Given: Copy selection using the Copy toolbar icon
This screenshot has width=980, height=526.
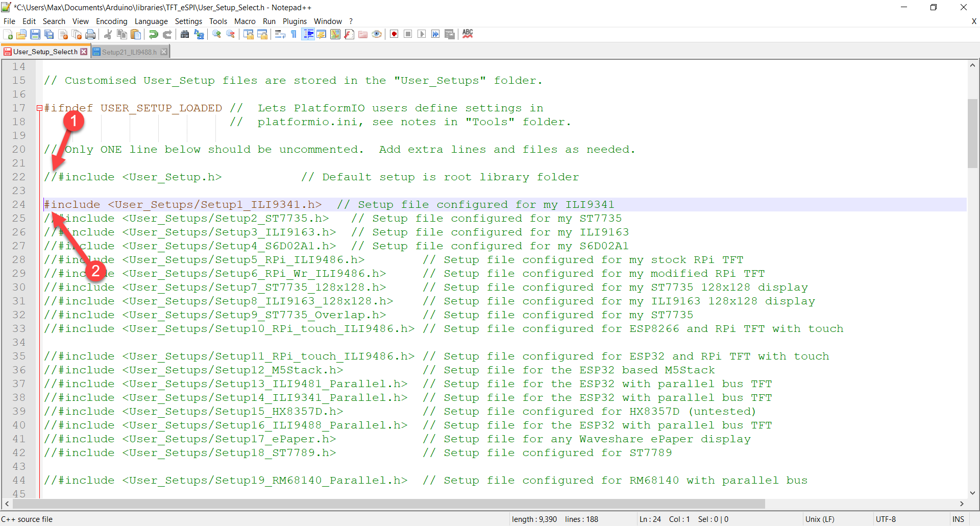Looking at the screenshot, I should point(122,34).
